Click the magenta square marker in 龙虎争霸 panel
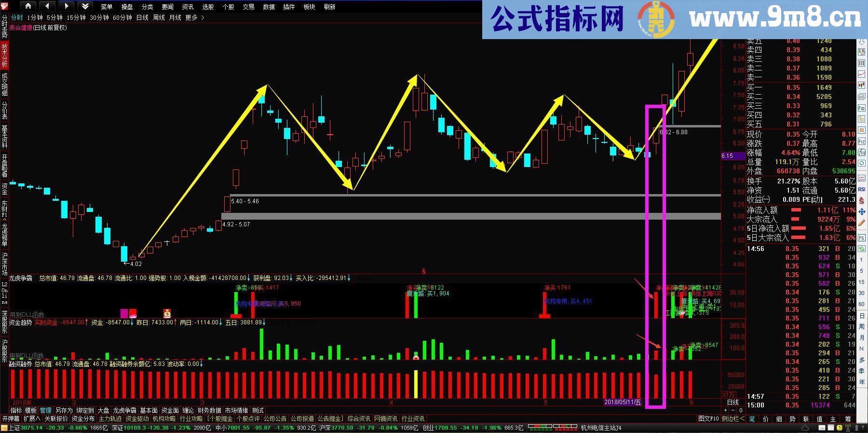 tap(124, 313)
